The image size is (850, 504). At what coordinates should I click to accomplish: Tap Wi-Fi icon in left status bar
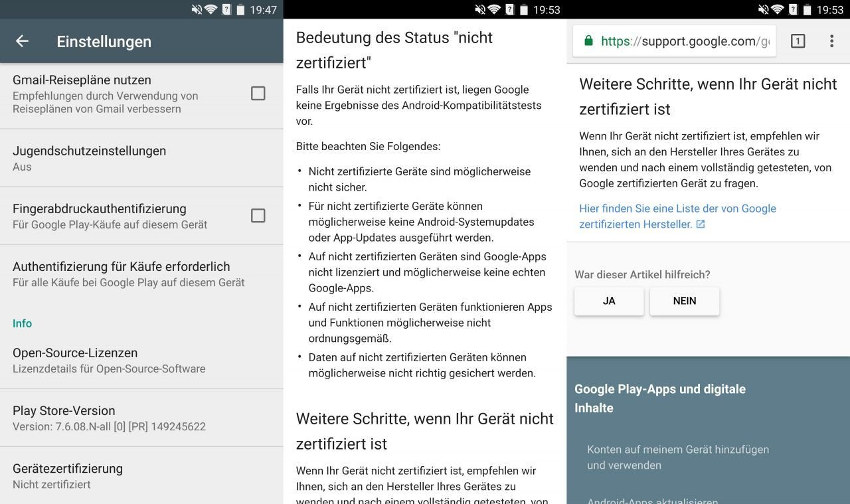[x=211, y=9]
